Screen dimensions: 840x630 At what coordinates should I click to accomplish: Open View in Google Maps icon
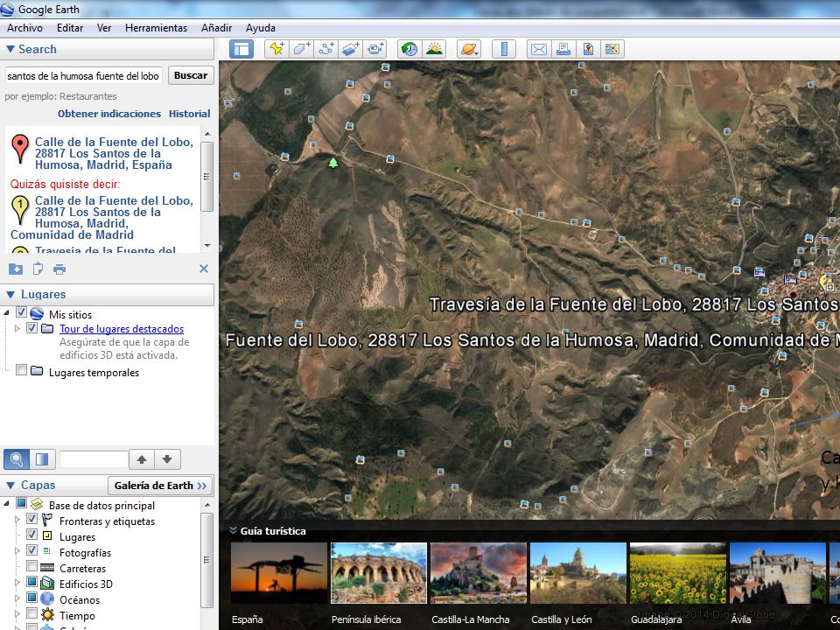click(x=588, y=49)
